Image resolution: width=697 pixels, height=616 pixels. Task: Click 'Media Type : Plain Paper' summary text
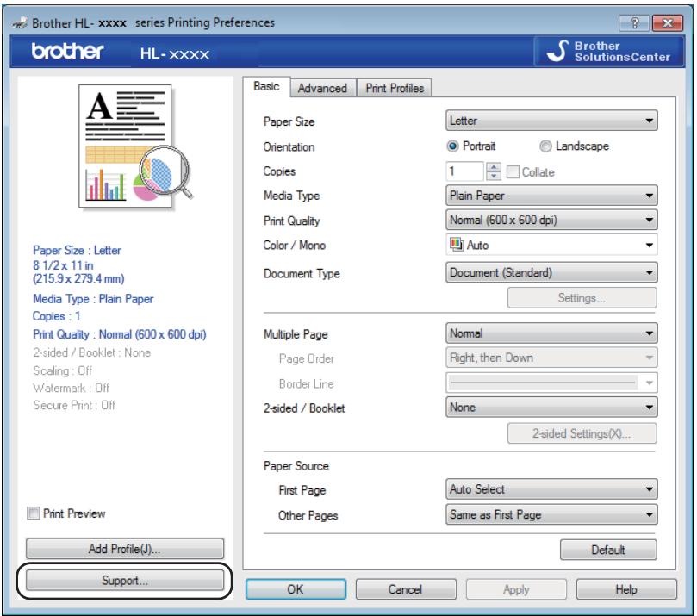click(x=93, y=299)
